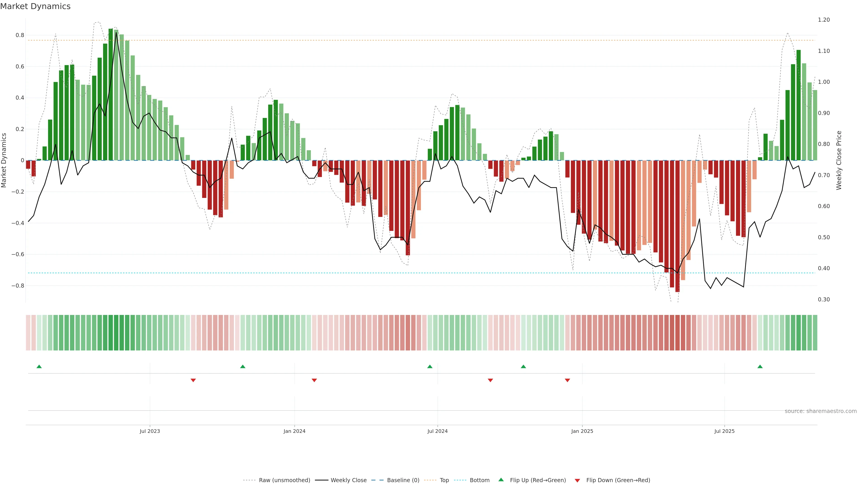Click the flip-up marker near December 2023
The image size is (868, 488).
pos(243,366)
